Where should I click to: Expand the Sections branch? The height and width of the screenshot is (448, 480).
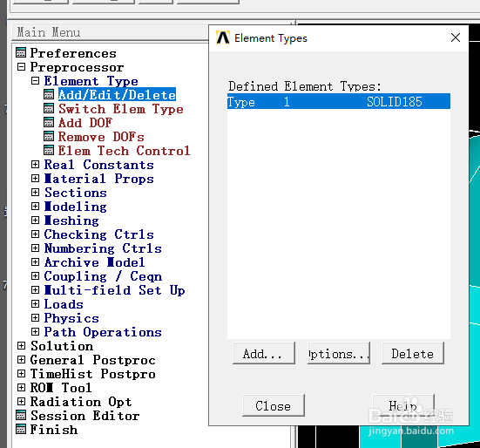[35, 193]
